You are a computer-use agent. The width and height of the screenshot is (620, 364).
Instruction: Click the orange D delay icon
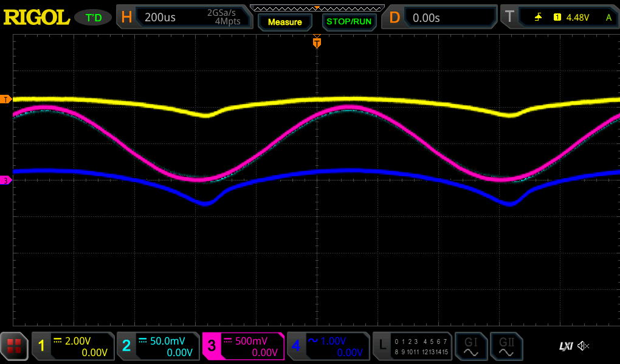coord(394,18)
